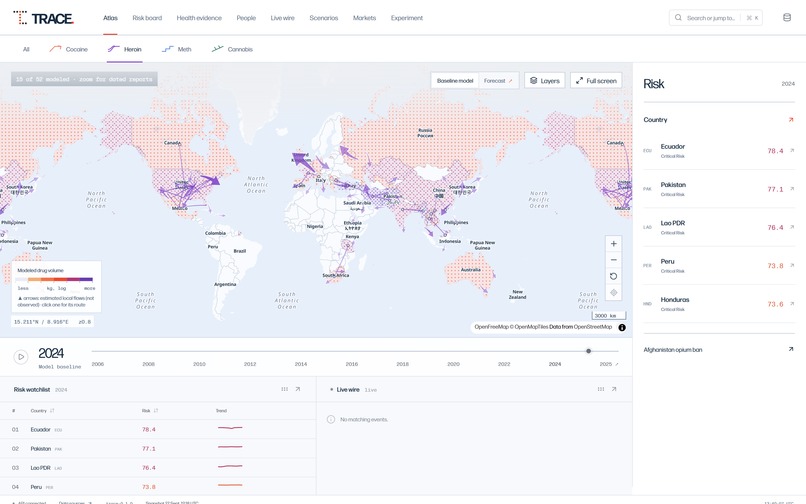Screen dimensions: 806x504
Task: Click Pakistan score 77.1 in Risk panel
Action: pos(775,189)
